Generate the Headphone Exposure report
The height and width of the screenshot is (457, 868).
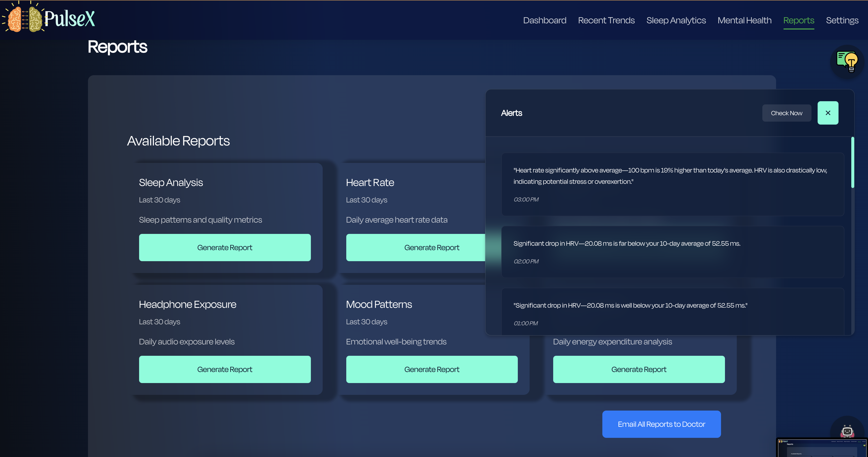pyautogui.click(x=225, y=370)
